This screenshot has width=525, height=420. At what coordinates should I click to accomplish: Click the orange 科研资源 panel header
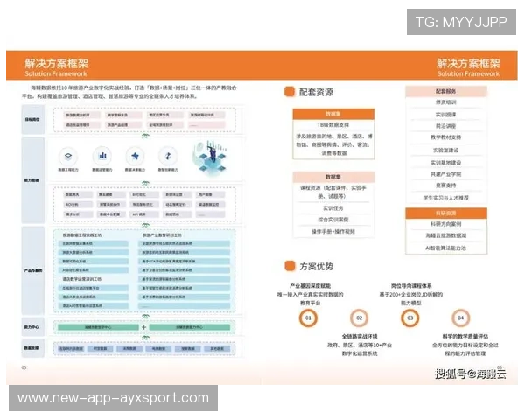coord(446,213)
